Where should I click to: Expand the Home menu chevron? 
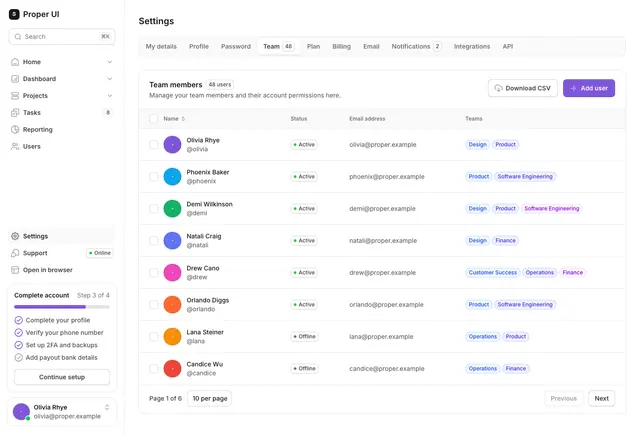click(109, 62)
